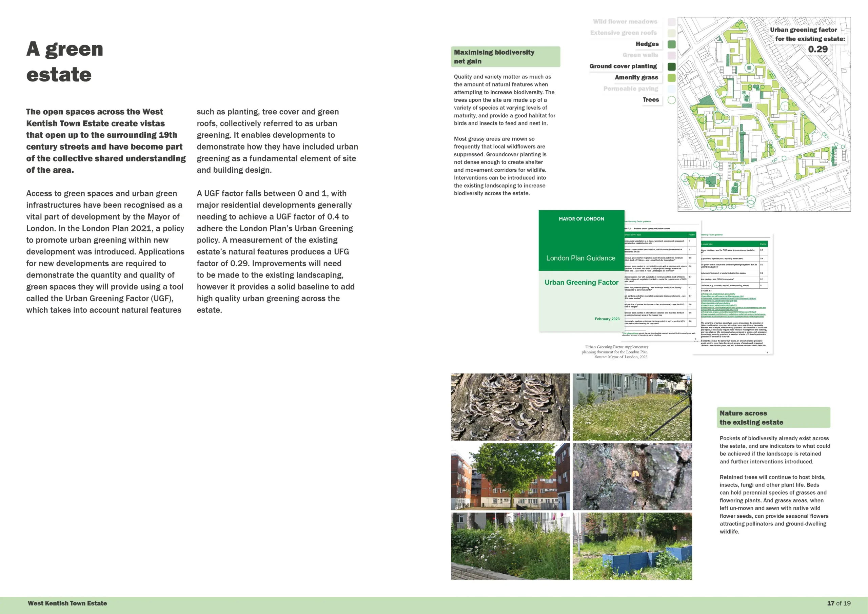Click the bee on tree bark photo

(x=632, y=476)
